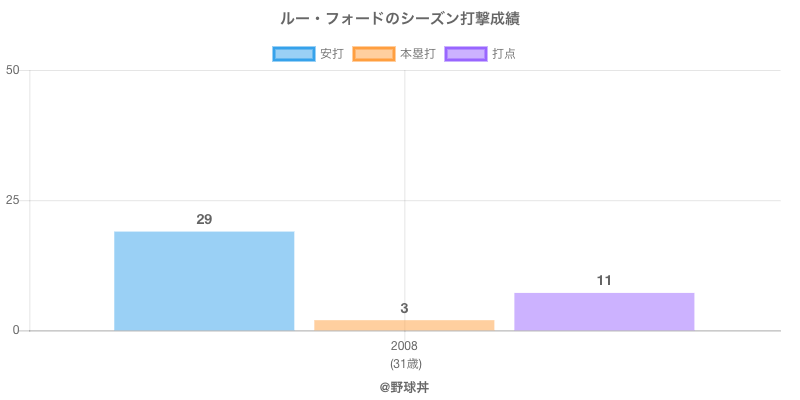The width and height of the screenshot is (800, 400).
Task: Toggle the 打点 legend label
Action: coord(504,54)
